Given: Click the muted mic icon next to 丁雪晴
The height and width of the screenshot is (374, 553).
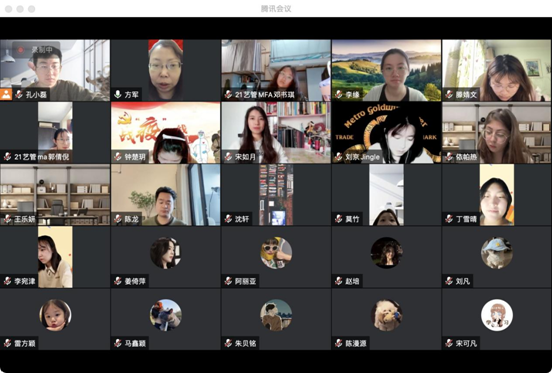Looking at the screenshot, I should tap(449, 219).
